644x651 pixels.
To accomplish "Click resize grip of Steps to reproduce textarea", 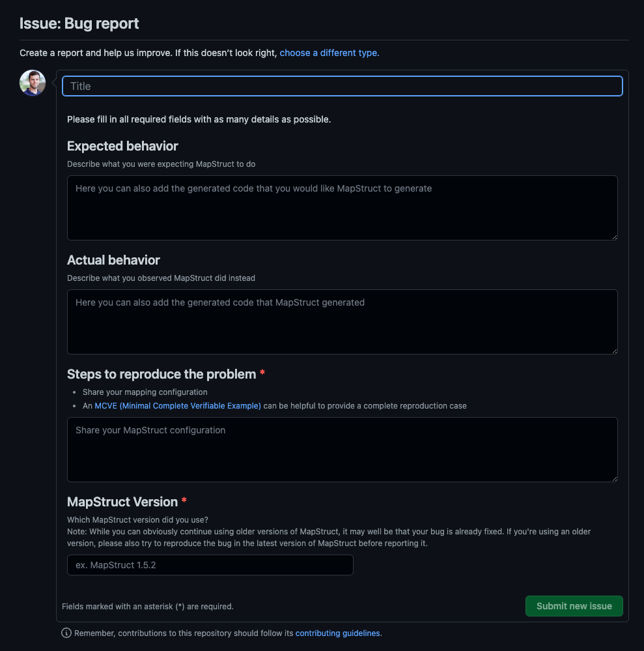I will point(613,478).
